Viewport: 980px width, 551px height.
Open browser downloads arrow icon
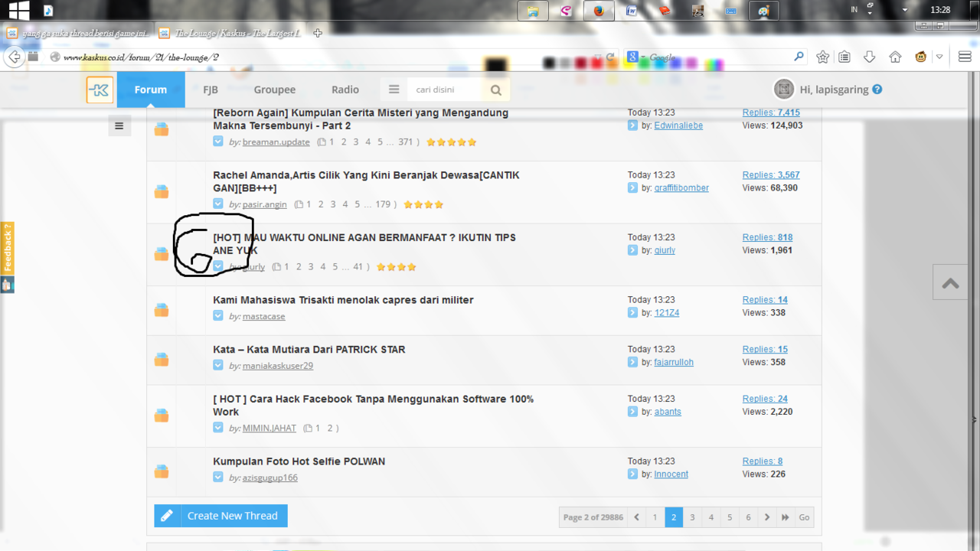[869, 57]
